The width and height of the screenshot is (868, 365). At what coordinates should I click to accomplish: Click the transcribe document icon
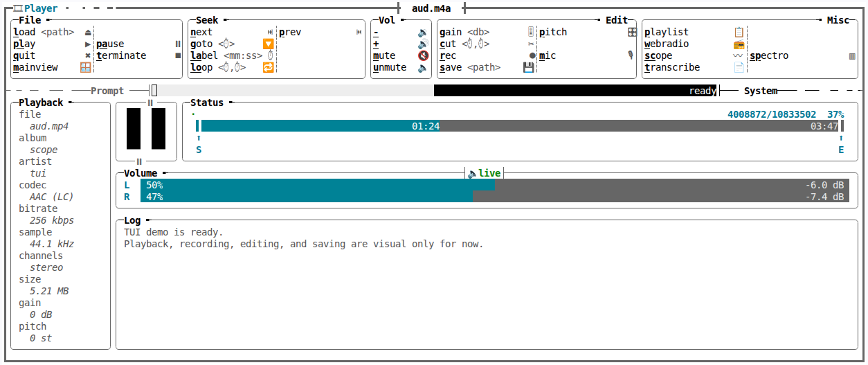[739, 68]
